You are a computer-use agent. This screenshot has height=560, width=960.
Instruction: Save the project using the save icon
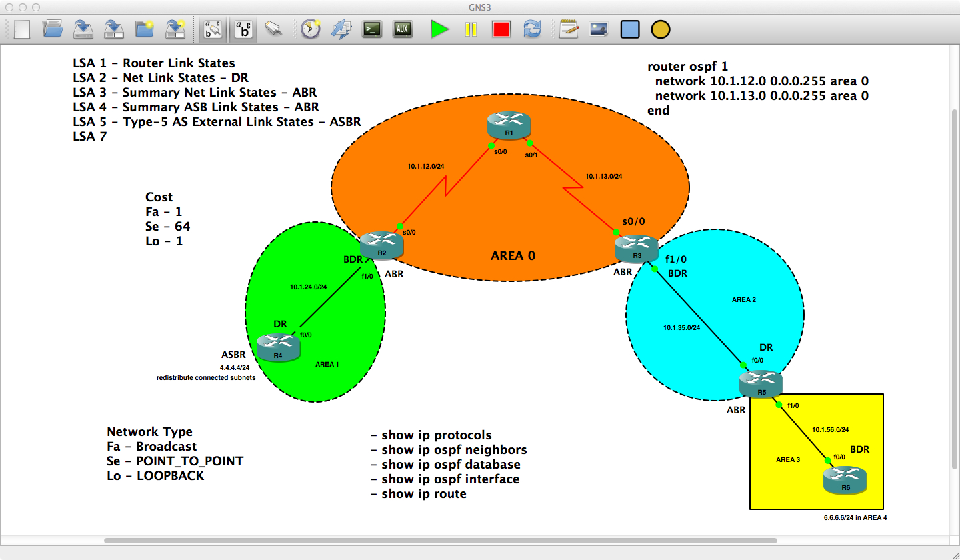(83, 29)
